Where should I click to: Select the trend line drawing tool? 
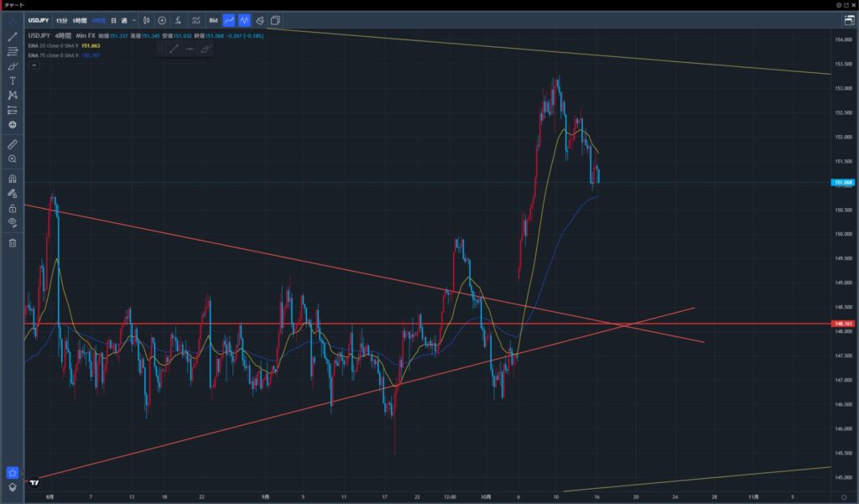click(x=13, y=37)
